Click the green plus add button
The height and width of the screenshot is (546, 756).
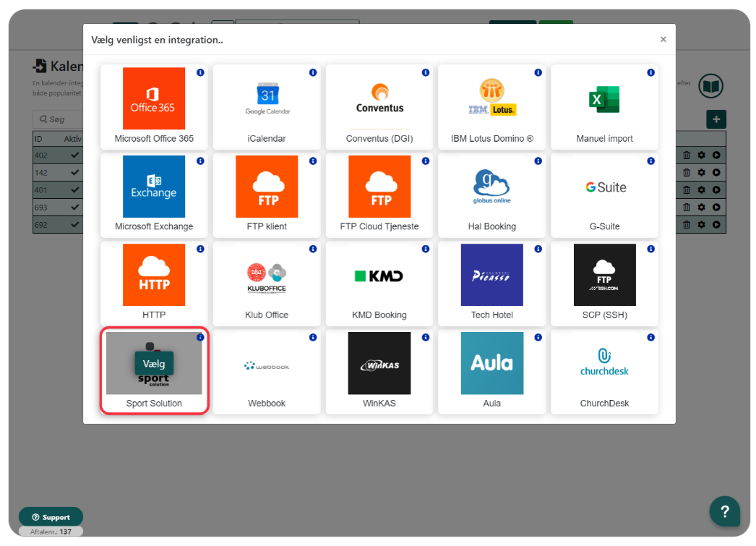coord(716,119)
